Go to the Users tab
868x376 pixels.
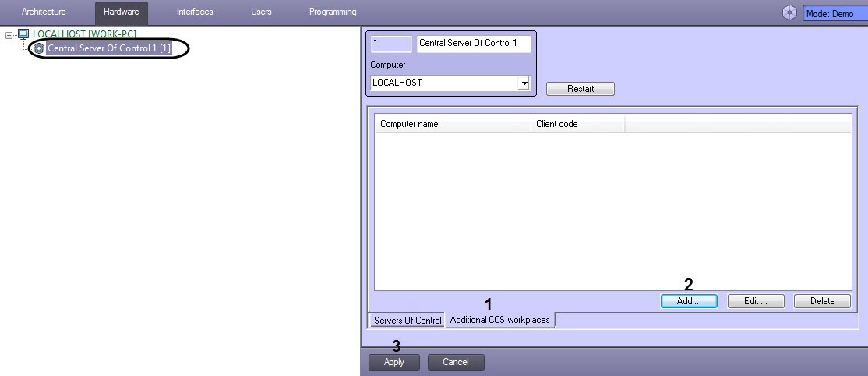click(261, 12)
